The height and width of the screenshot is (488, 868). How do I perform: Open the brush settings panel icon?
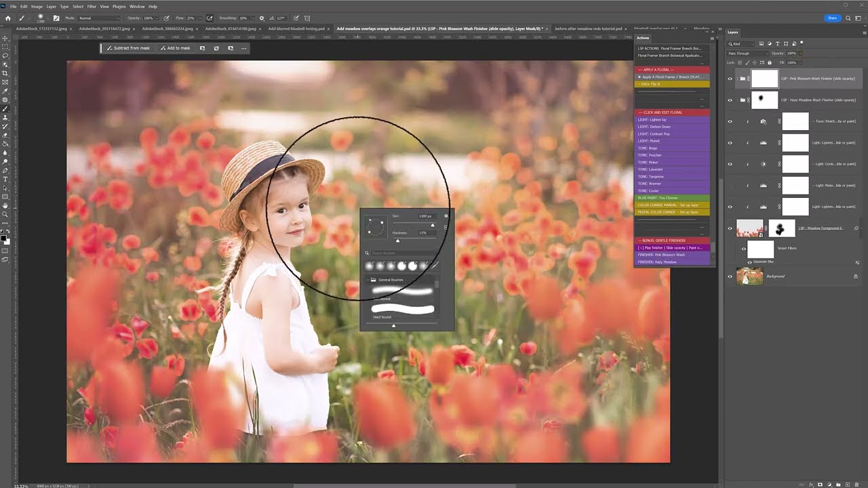[56, 18]
